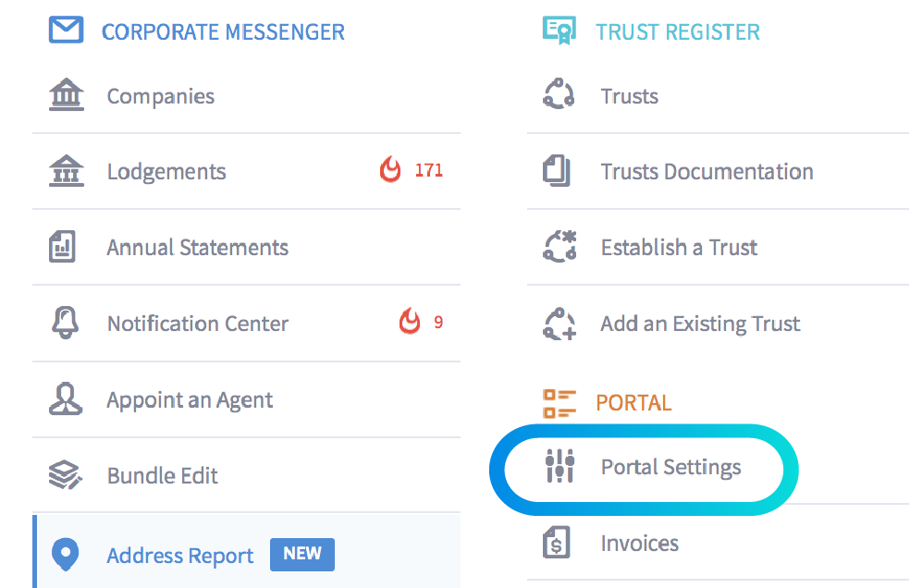The image size is (910, 588).
Task: Open the Portal section heading
Action: 633,403
